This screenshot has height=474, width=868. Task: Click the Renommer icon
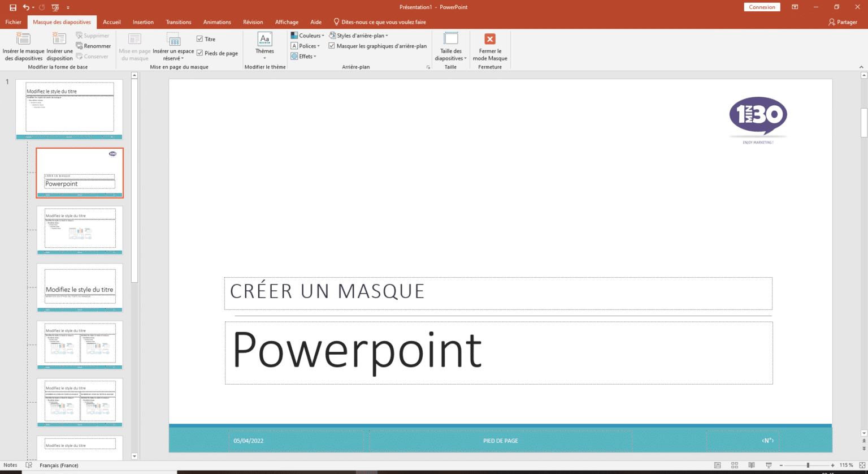[81, 46]
